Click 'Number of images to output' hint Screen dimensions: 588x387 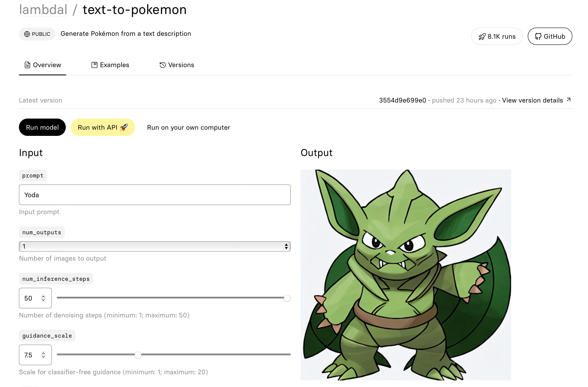63,258
